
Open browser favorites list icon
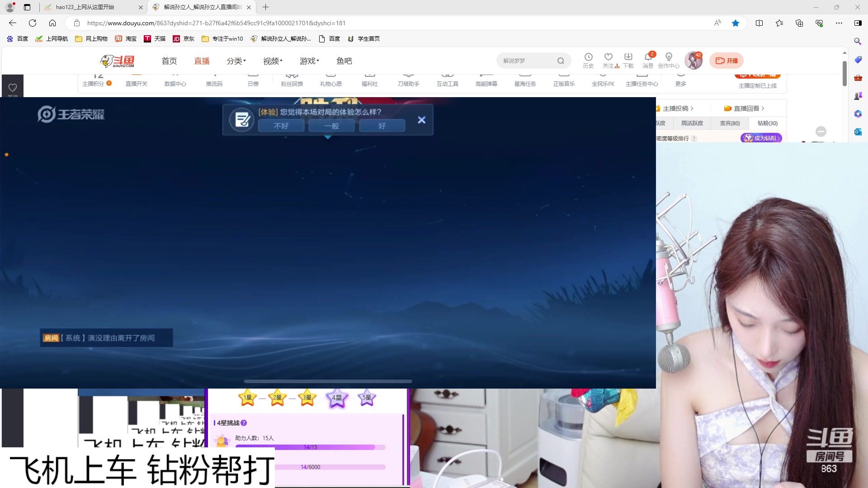click(x=779, y=23)
